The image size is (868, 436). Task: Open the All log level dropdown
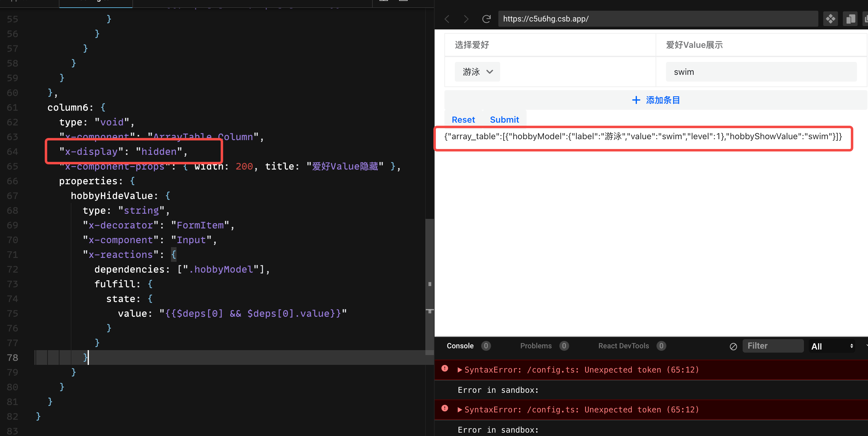832,346
